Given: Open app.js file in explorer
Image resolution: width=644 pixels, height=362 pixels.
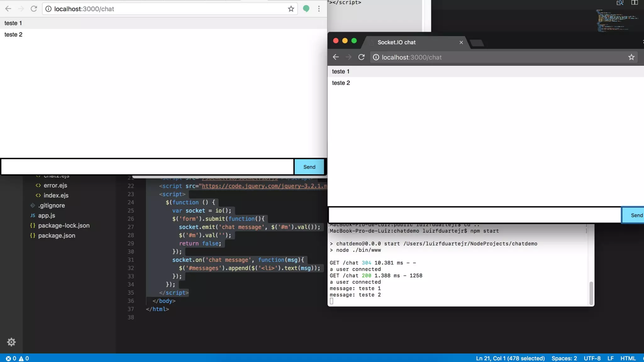Looking at the screenshot, I should tap(47, 216).
